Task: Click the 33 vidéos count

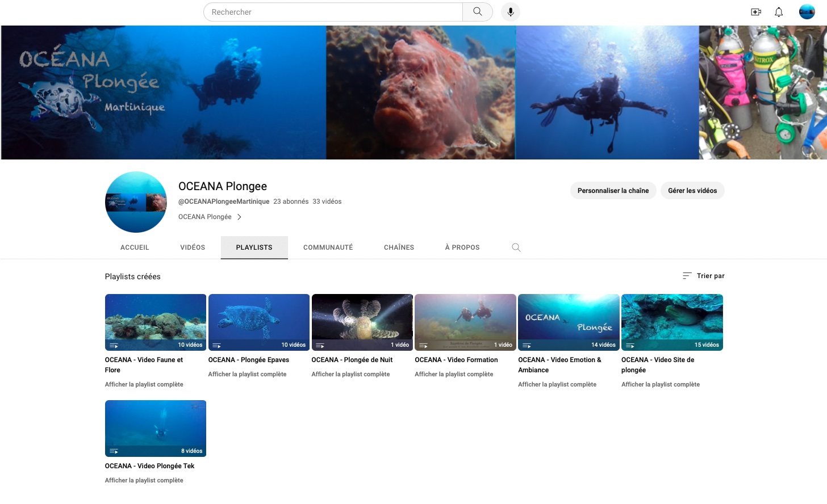Action: [x=327, y=201]
